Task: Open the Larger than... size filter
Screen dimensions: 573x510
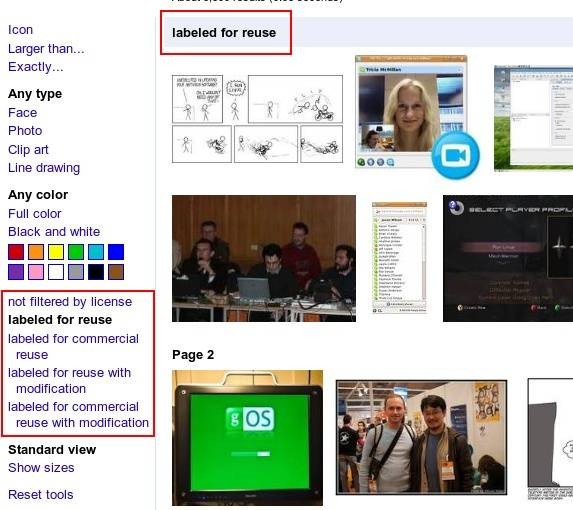Action: 46,49
